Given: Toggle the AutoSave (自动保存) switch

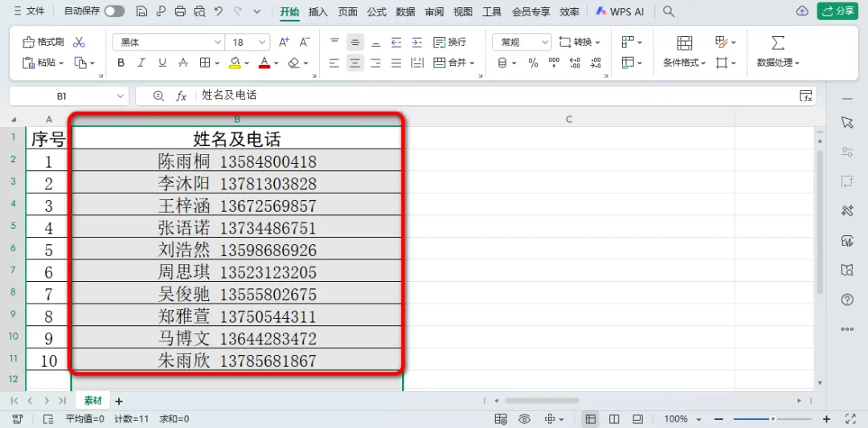Looking at the screenshot, I should pos(115,11).
